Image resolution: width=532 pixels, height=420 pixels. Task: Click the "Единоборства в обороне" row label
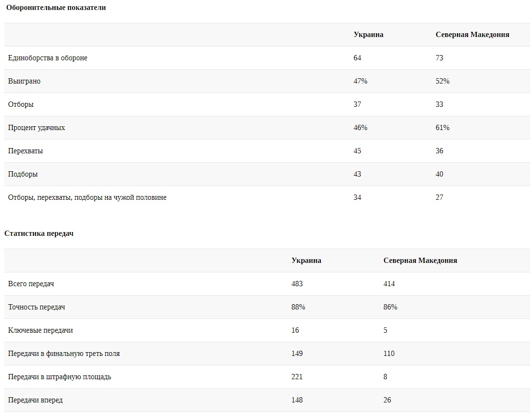click(47, 58)
